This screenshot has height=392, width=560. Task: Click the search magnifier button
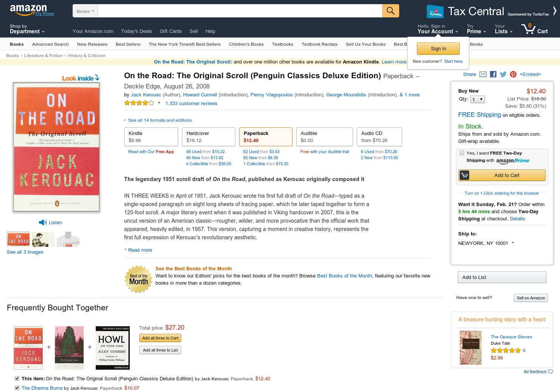point(390,11)
